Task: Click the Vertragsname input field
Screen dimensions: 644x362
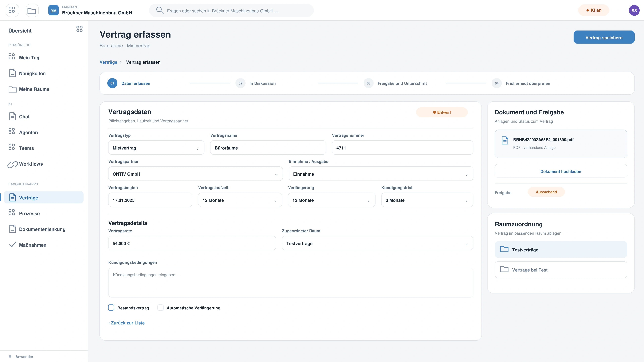Action: click(268, 148)
